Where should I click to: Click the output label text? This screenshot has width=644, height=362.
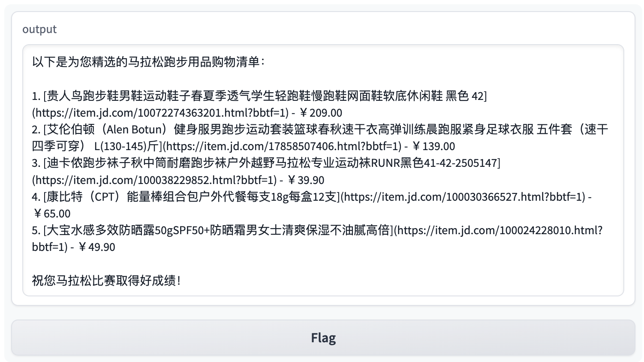[x=39, y=29]
